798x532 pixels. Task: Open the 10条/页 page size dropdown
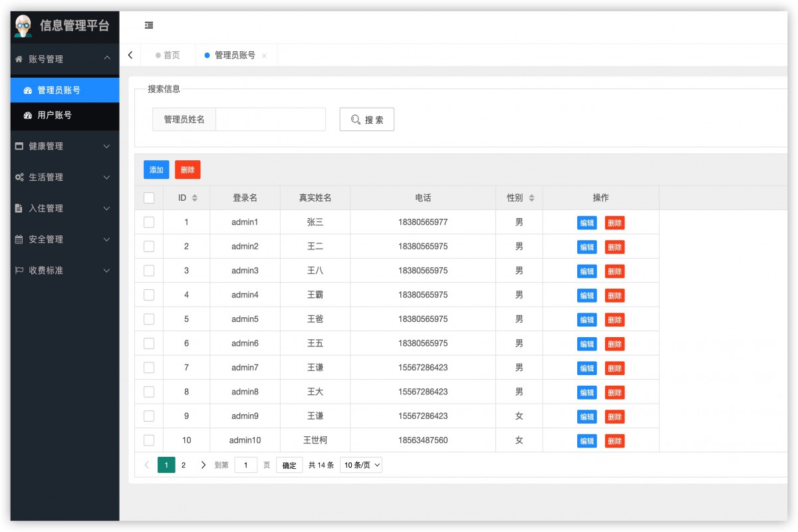click(360, 465)
